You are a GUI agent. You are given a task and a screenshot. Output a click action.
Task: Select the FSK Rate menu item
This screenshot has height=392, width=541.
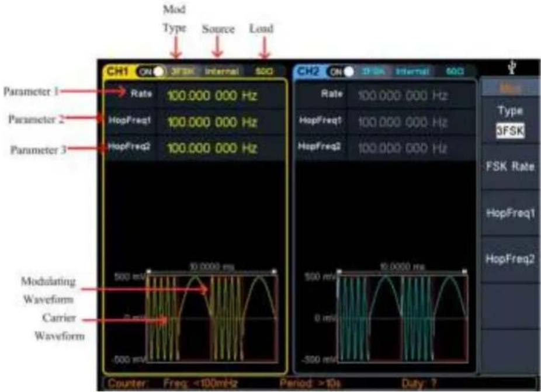click(x=510, y=166)
